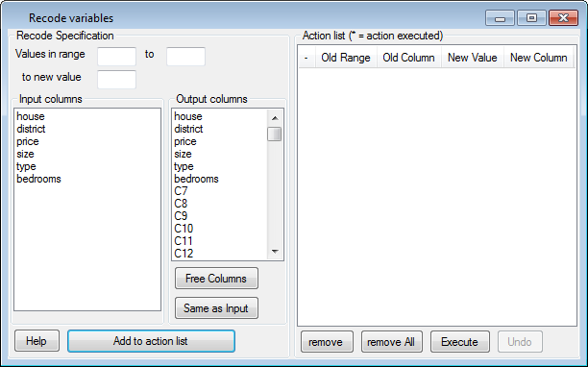Viewport: 588px width, 367px height.
Task: Focus the 'to new value' field
Action: (x=116, y=80)
